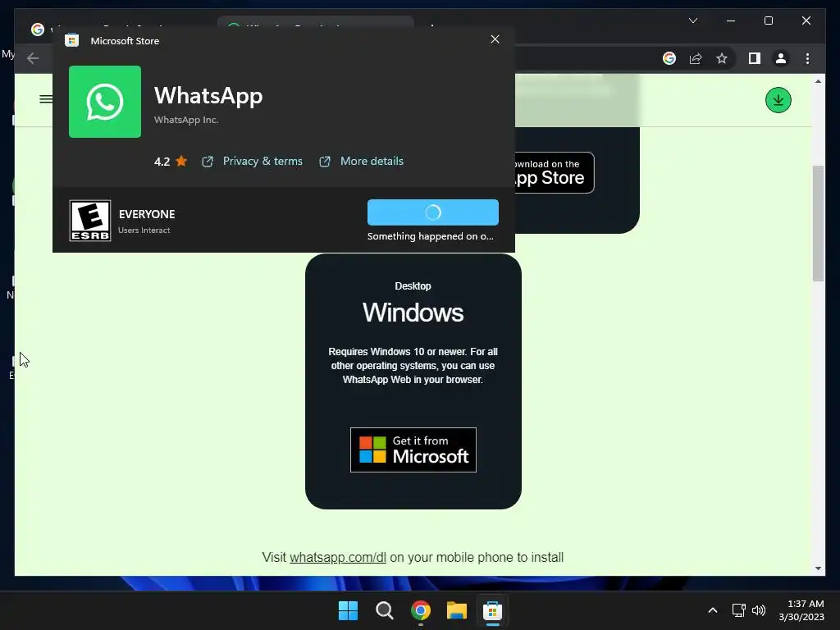Click the 'Something happened on o...' message
Screen dimensions: 840x630
430,236
